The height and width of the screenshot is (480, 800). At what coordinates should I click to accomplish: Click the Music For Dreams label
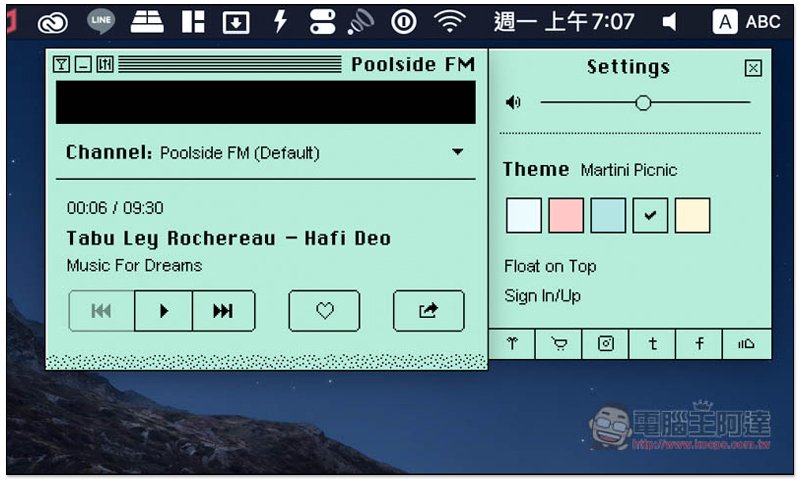coord(134,265)
